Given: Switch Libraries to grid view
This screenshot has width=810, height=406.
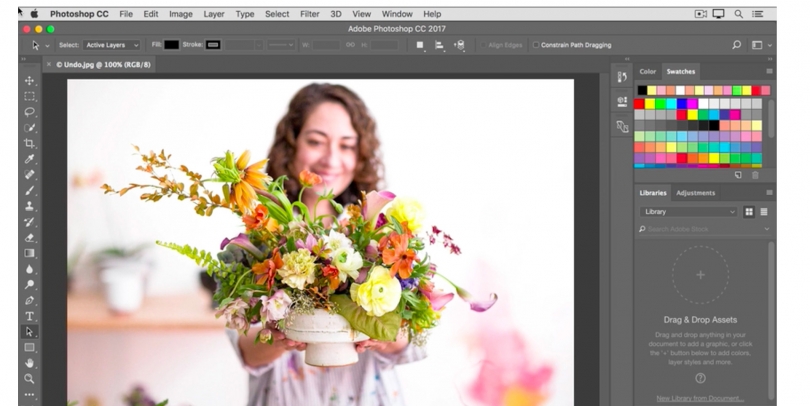Looking at the screenshot, I should (749, 212).
